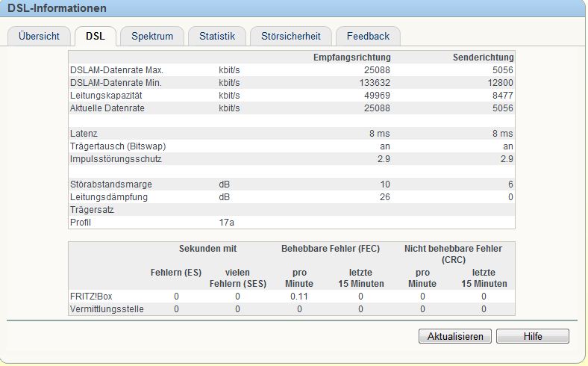Select the FRITZ!Box row in error table
Viewport: 588px width, 366px height.
tap(292, 297)
